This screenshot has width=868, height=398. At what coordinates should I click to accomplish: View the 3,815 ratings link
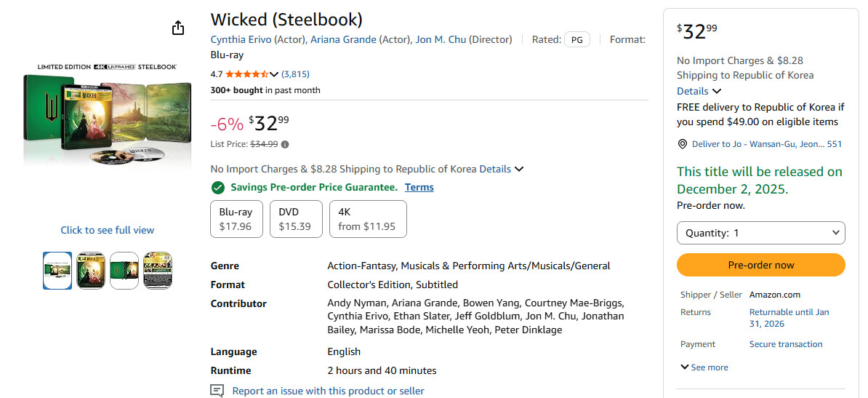click(x=296, y=73)
